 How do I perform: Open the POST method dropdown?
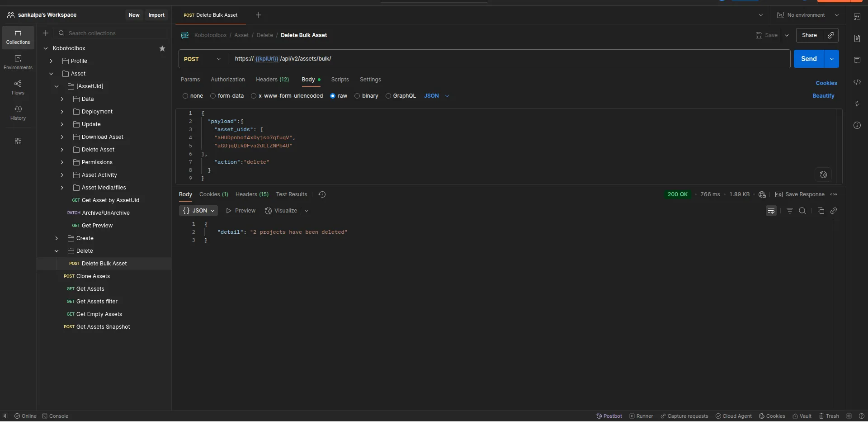click(203, 59)
